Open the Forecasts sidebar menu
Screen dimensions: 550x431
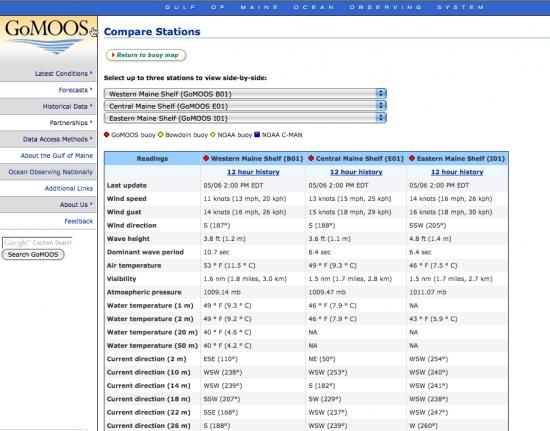point(75,90)
